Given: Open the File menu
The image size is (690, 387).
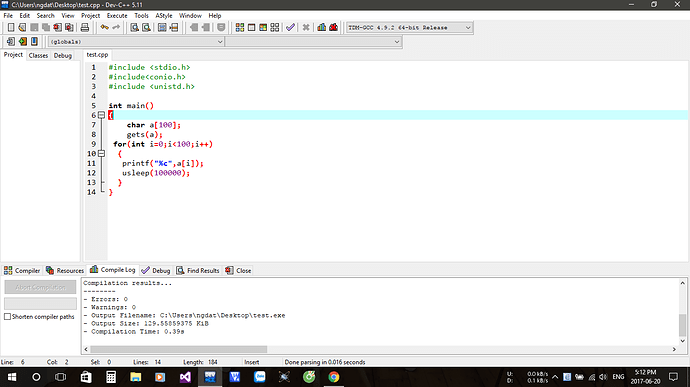Looking at the screenshot, I should [x=8, y=15].
